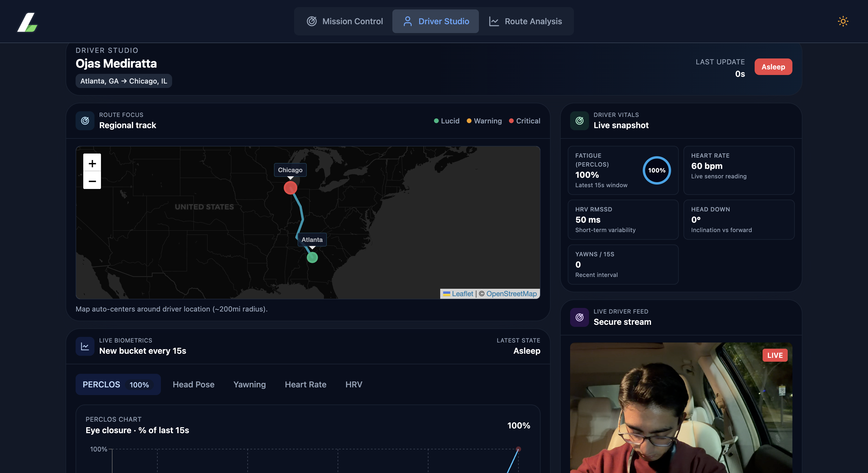This screenshot has height=473, width=868.
Task: Open the Leaflet attribution link
Action: pyautogui.click(x=462, y=293)
